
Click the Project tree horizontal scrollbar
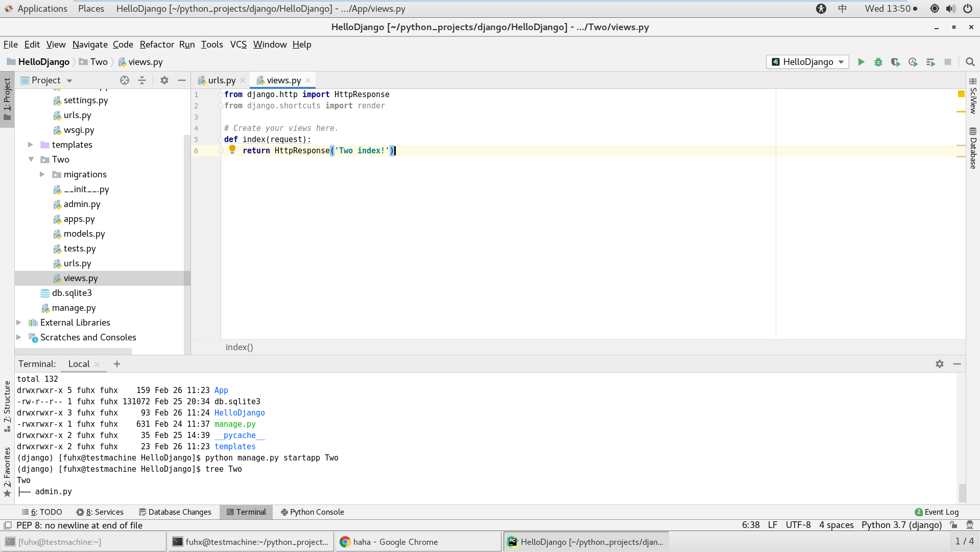click(x=74, y=351)
